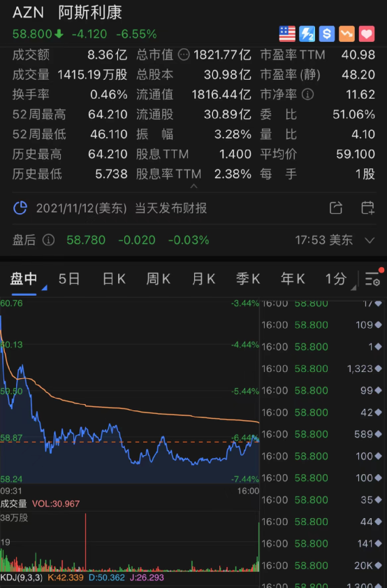This screenshot has height=588, width=387.
Task: Tap the 17:53 美东 timestamp
Action: coord(323,240)
